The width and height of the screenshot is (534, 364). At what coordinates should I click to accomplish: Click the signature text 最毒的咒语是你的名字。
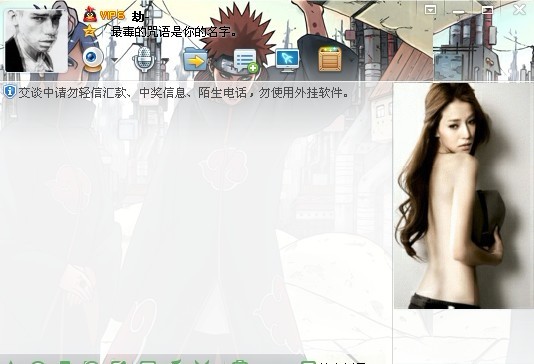(x=173, y=32)
